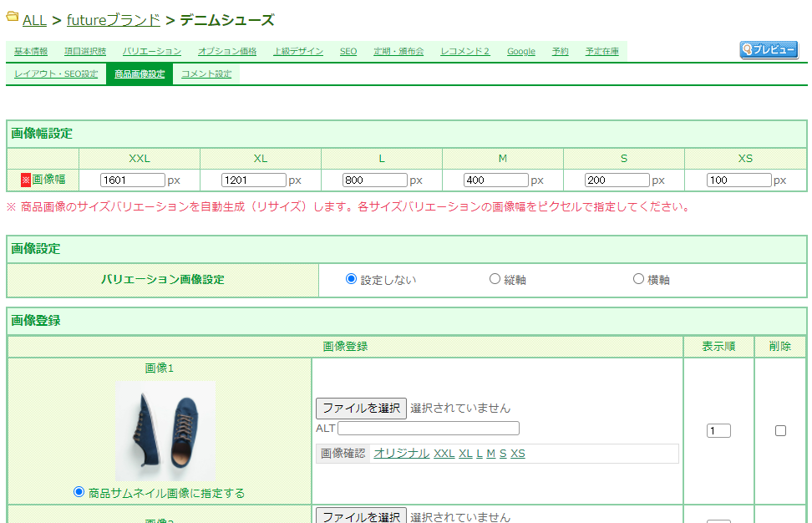
Task: Choose 設定しない for バリエーション画像設定
Action: pos(351,278)
